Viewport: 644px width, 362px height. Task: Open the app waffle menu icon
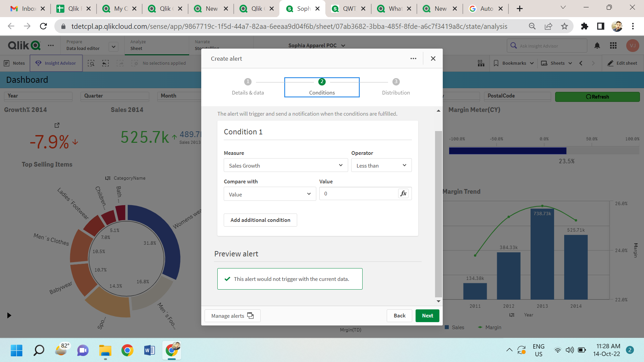pos(613,46)
